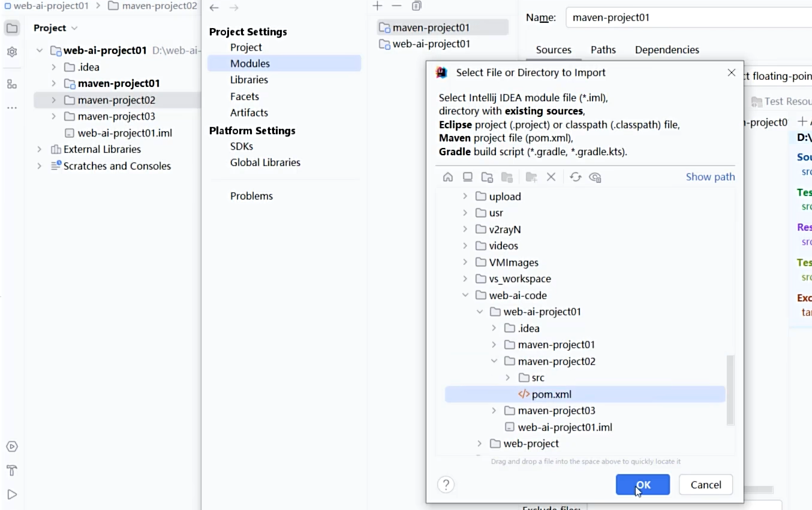Open Global Libraries settings
This screenshot has height=510, width=812.
[265, 162]
